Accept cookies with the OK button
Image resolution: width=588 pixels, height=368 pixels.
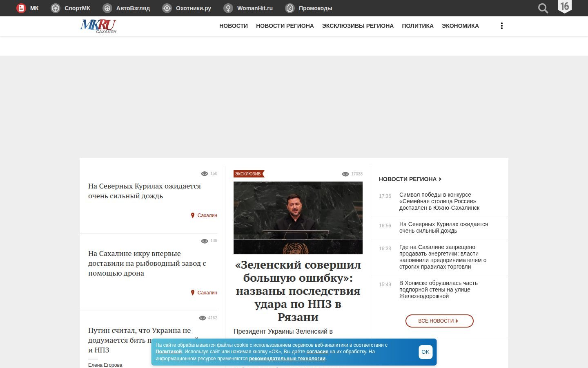[x=425, y=352]
